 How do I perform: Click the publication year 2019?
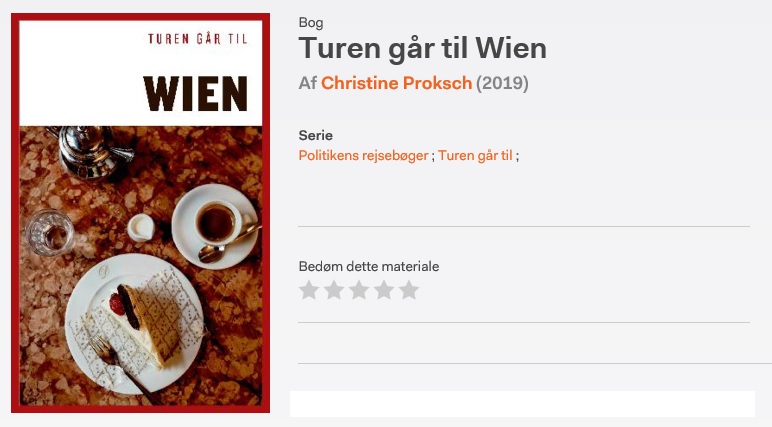502,83
